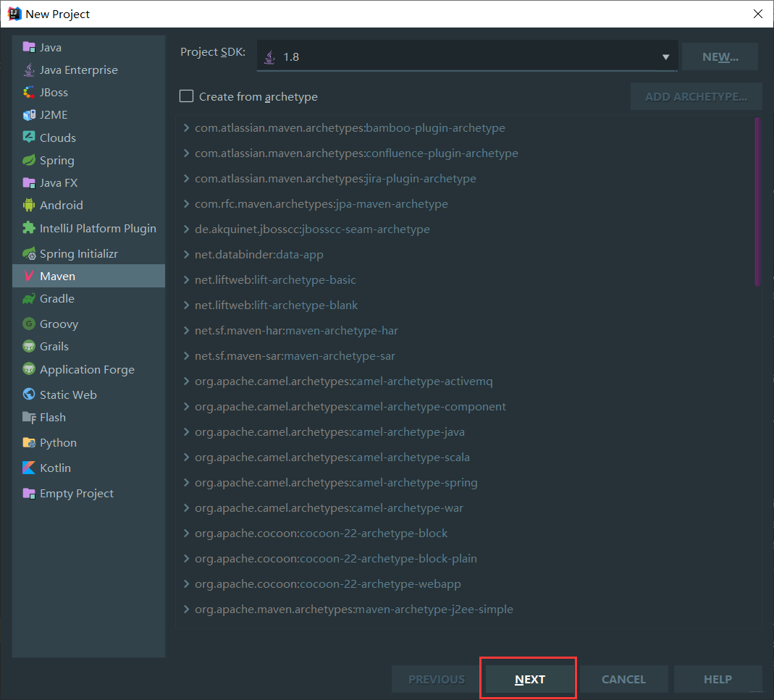774x700 pixels.
Task: Click the IntelliJ Platform Plugin puzzle icon
Action: pos(29,228)
